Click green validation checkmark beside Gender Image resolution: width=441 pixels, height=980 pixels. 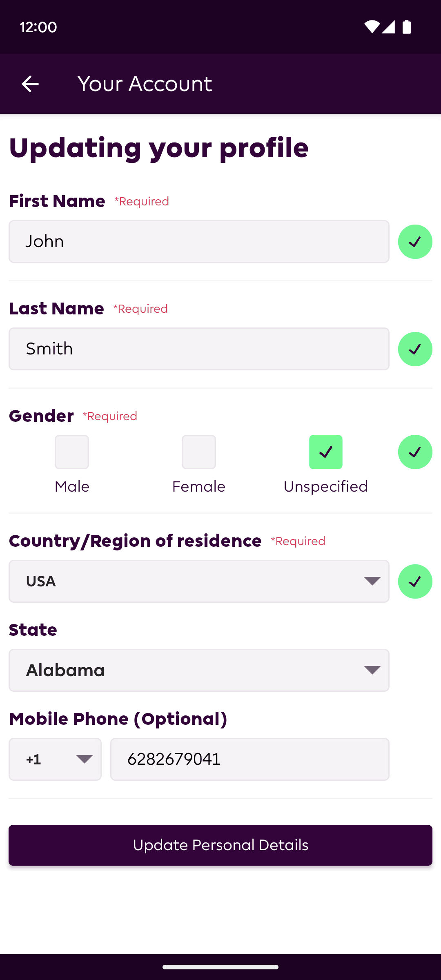click(x=415, y=452)
